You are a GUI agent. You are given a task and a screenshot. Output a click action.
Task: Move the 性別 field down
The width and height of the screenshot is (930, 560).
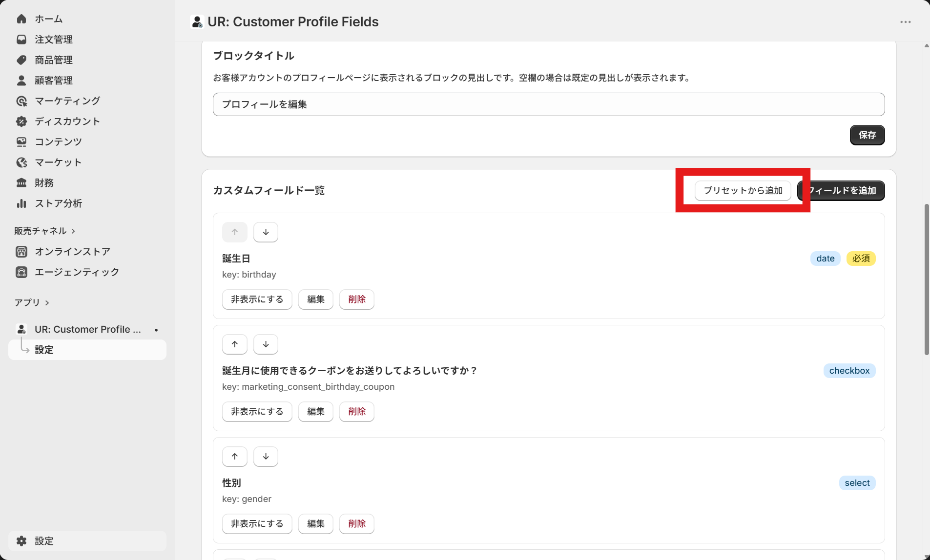(266, 457)
